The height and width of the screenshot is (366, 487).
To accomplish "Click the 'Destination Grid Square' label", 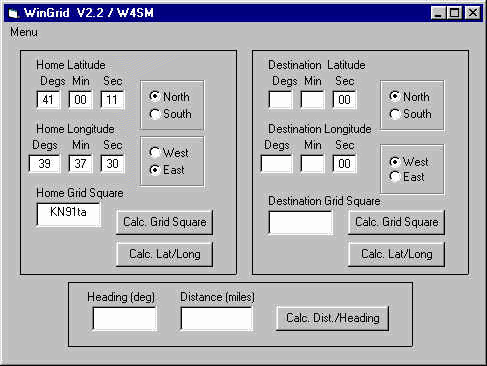I will coord(324,201).
